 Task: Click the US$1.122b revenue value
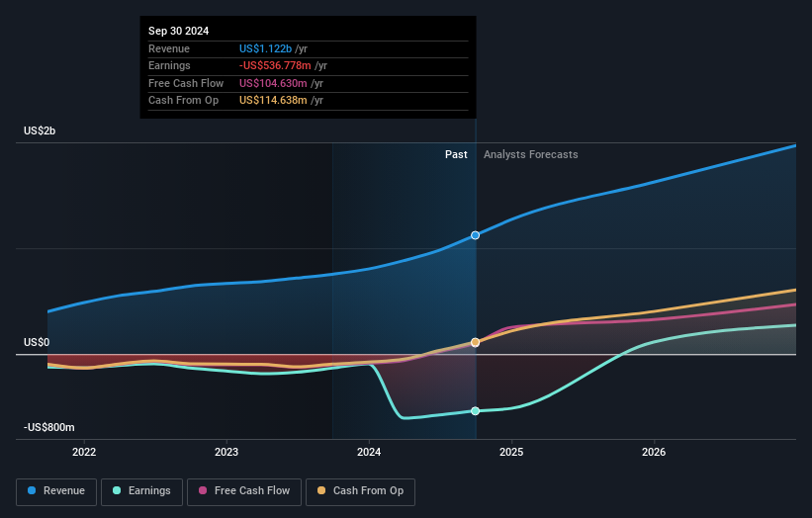pyautogui.click(x=265, y=48)
